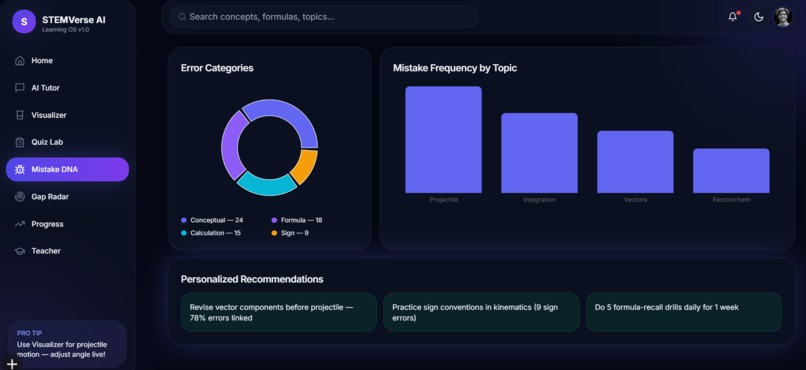Go to Home page
This screenshot has height=370, width=806.
(x=67, y=61)
